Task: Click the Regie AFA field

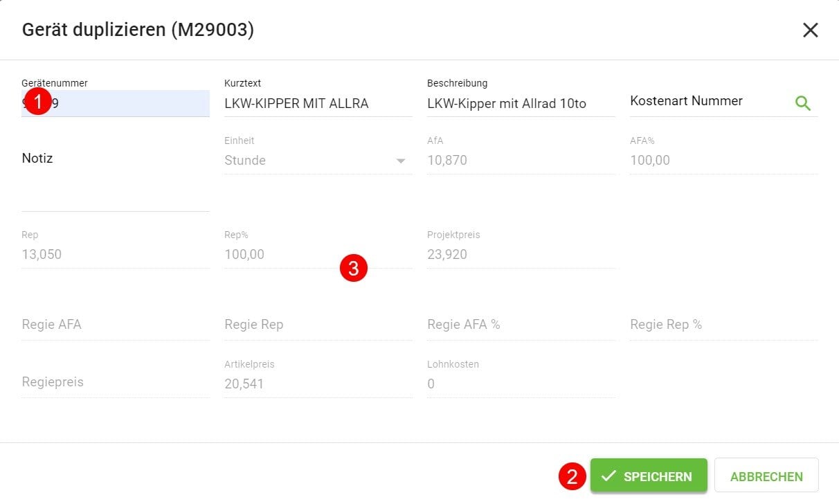Action: [115, 325]
